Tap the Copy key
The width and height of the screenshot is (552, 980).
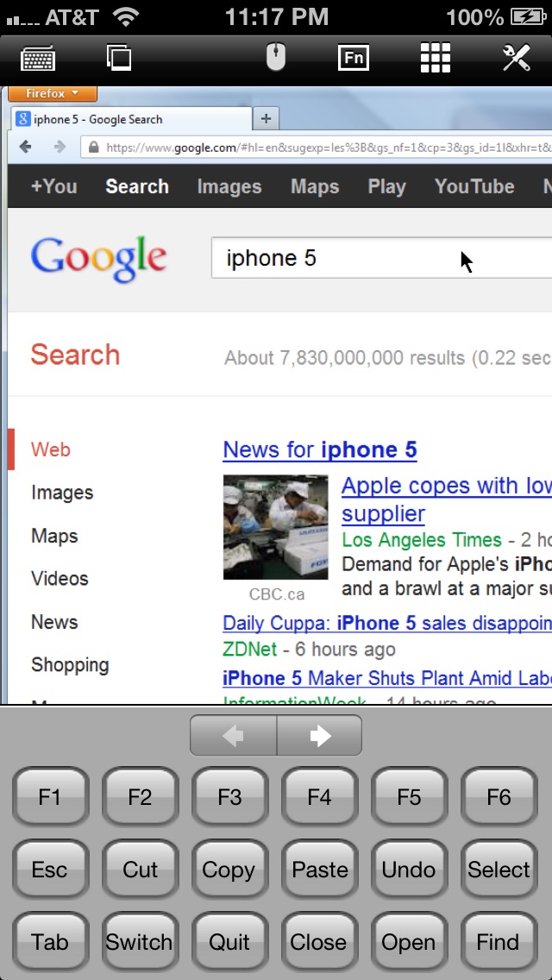[x=229, y=870]
